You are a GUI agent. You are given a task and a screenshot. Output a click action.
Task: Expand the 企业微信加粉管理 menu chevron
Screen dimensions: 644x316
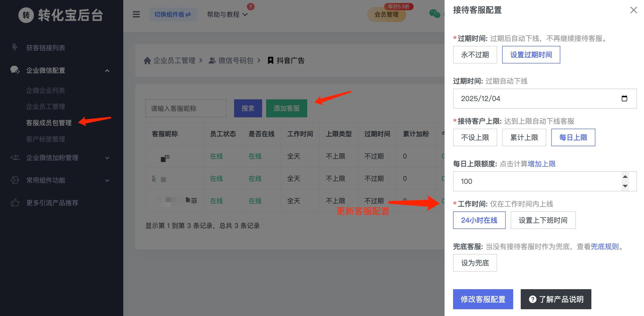[107, 158]
